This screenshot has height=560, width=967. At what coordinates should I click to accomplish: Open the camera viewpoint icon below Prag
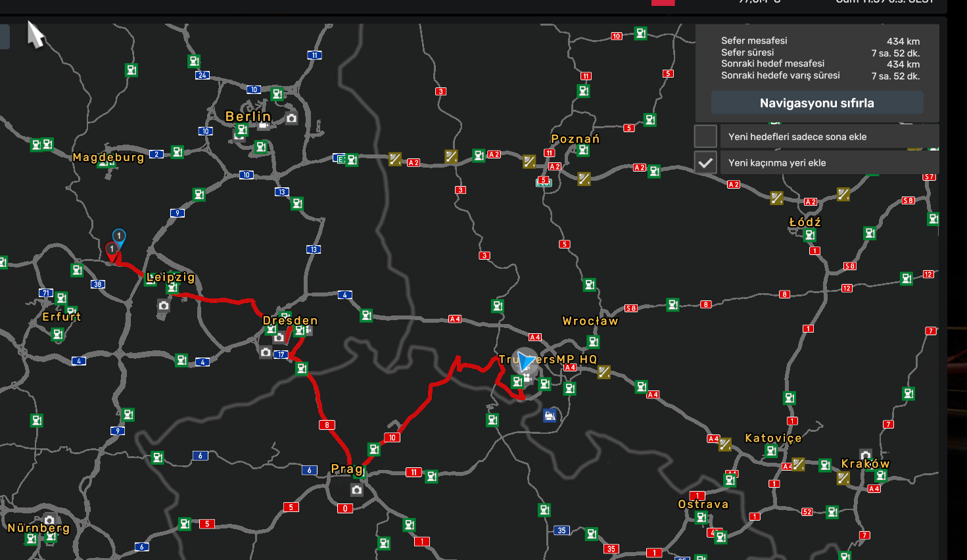pyautogui.click(x=356, y=490)
